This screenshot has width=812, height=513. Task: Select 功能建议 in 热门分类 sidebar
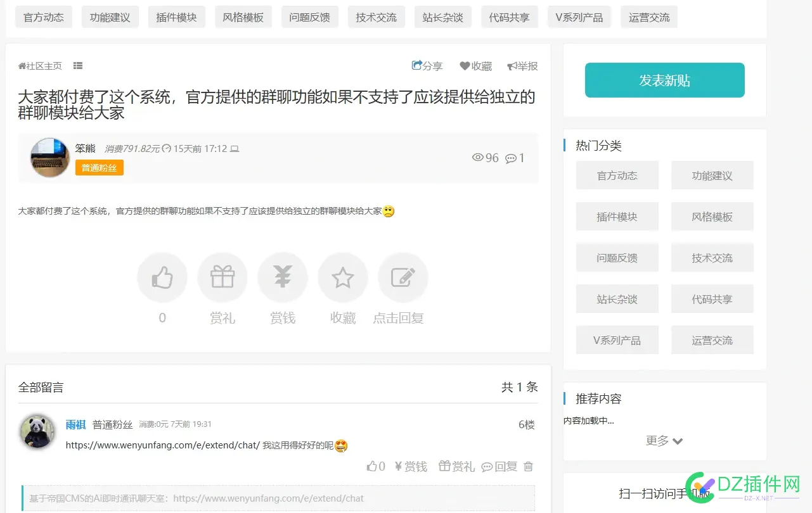pos(712,175)
